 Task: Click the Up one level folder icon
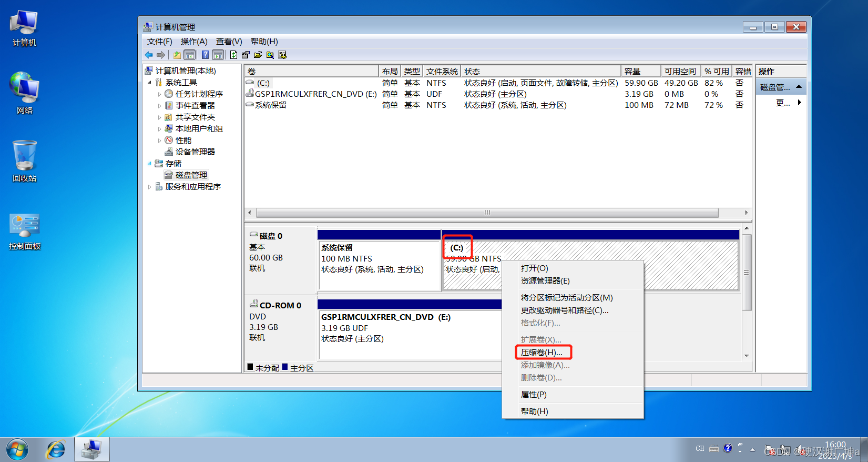[x=177, y=55]
